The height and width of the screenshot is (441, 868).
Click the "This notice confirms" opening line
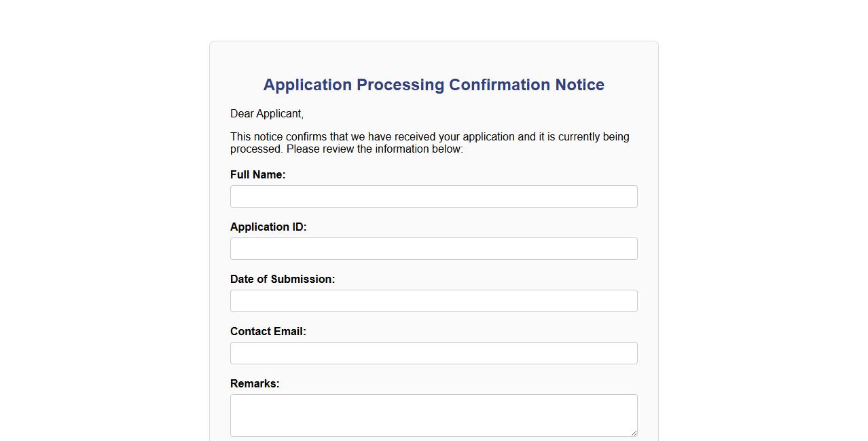point(280,137)
